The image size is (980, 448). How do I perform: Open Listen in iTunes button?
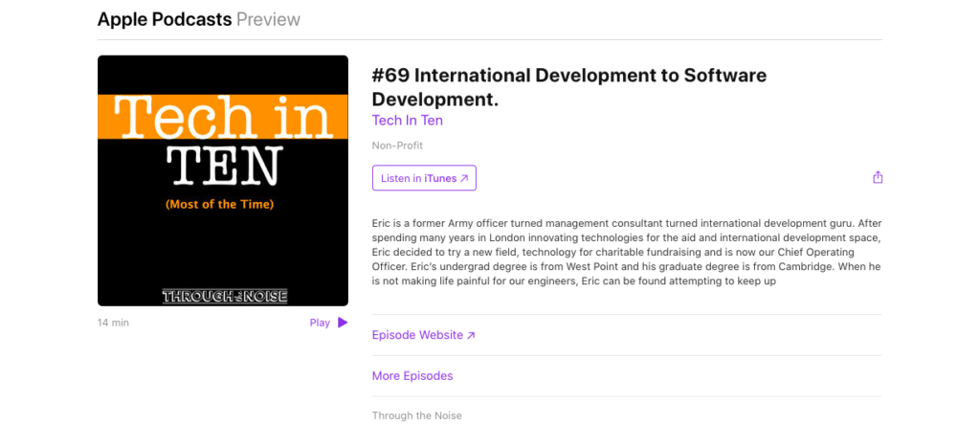point(424,178)
